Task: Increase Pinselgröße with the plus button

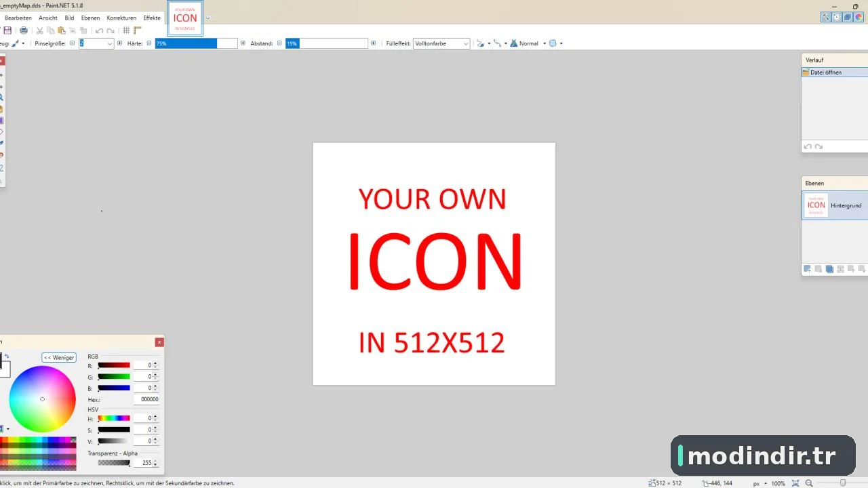Action: coord(120,43)
